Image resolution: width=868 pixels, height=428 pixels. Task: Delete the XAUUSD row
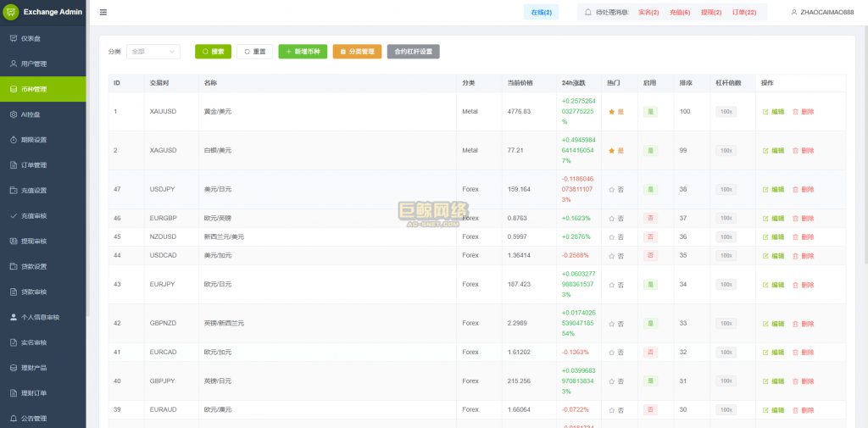(804, 112)
